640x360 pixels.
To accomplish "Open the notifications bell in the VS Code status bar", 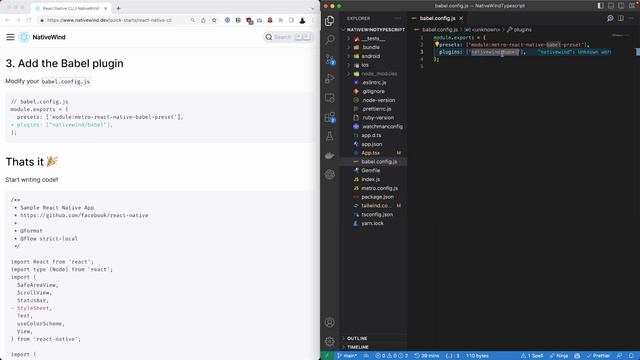I will click(x=631, y=356).
